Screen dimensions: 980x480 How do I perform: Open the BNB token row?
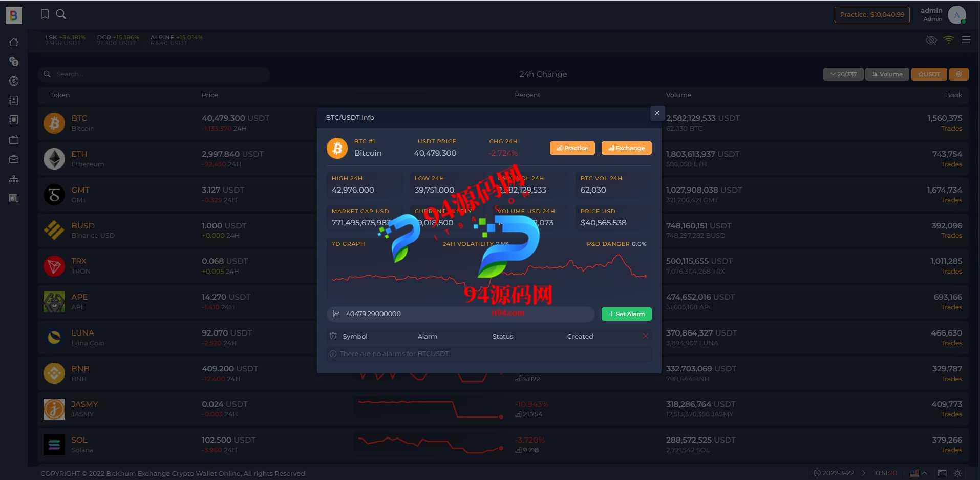503,373
